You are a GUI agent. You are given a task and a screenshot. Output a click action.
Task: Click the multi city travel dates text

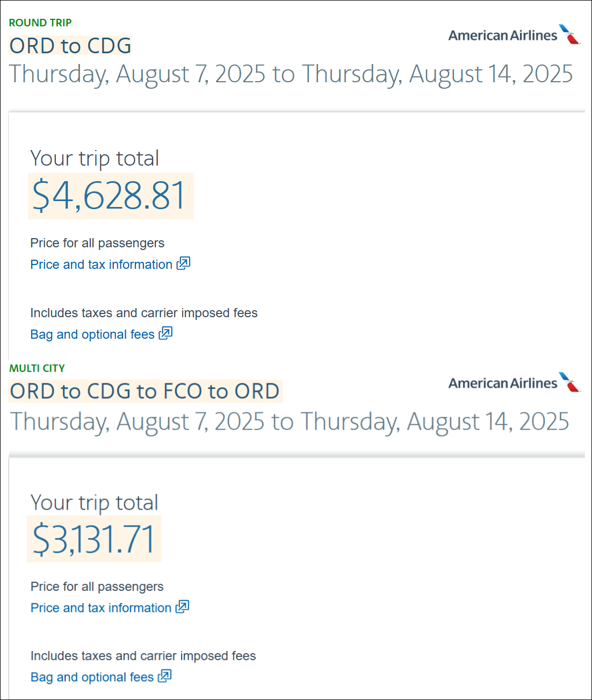point(290,422)
